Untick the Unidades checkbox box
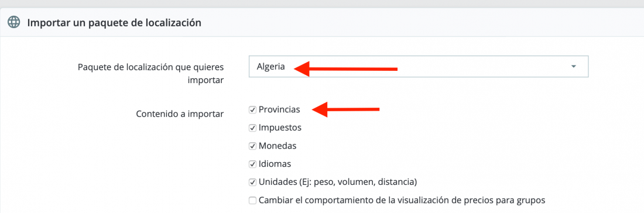The height and width of the screenshot is (213, 644). (x=252, y=182)
